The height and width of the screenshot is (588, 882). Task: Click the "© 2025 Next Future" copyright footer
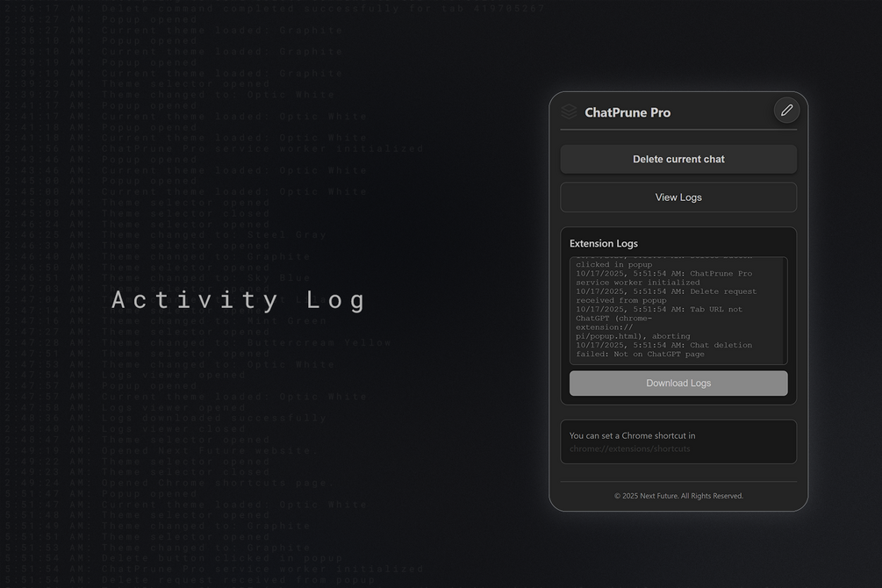pos(678,496)
